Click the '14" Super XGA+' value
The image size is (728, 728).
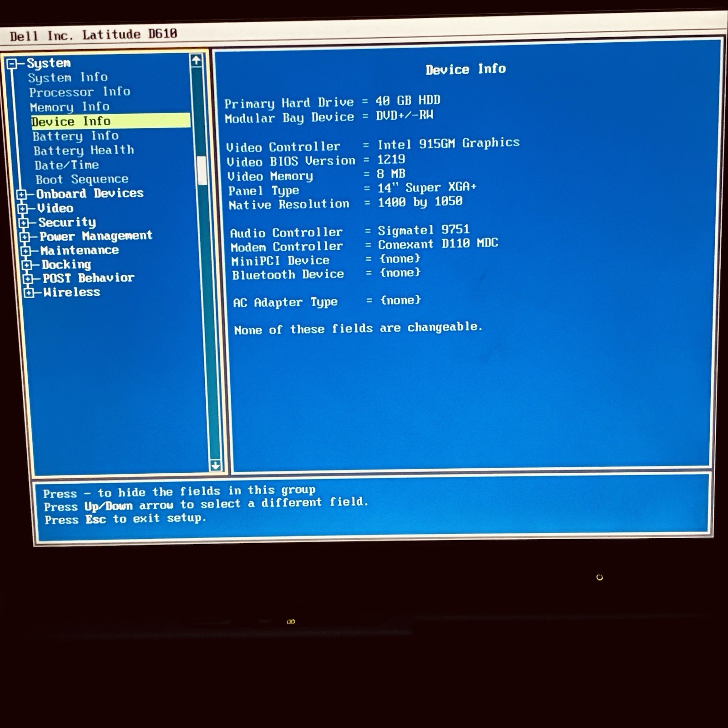click(x=427, y=187)
